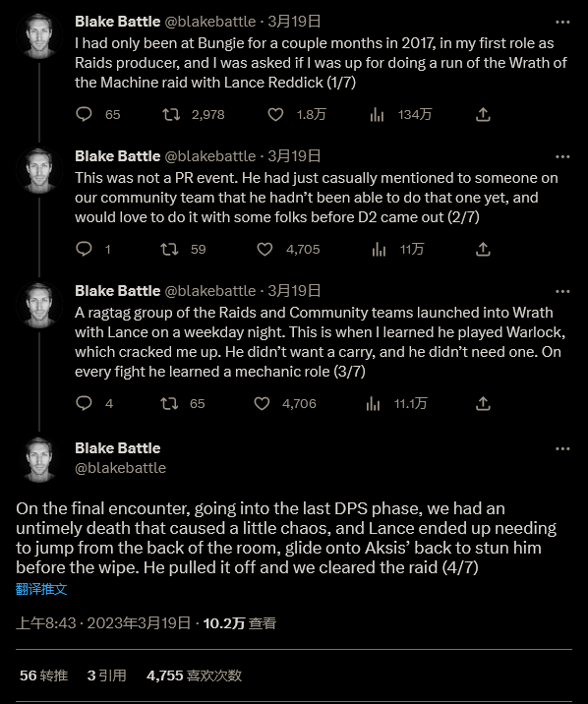Open the 4,755 喜欢次数 likes list

point(195,675)
